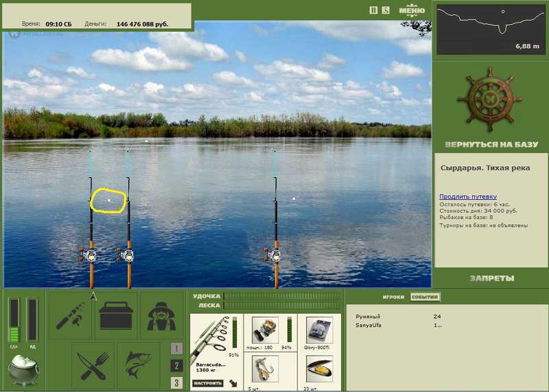Image resolution: width=549 pixels, height=392 pixels.
Task: Open the caught fish icon
Action: tap(139, 367)
